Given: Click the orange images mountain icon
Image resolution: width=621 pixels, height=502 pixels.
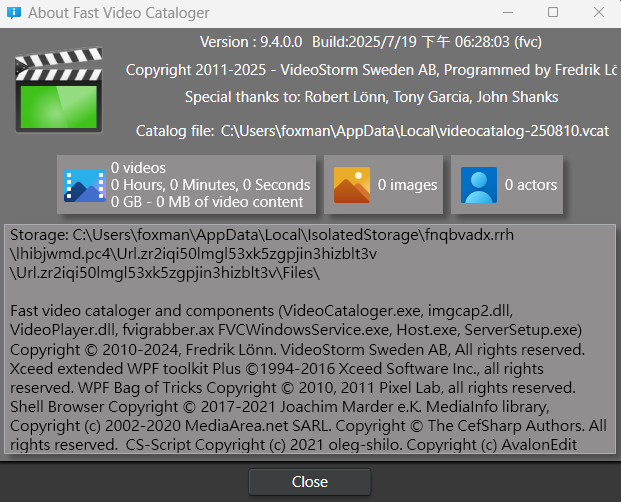Looking at the screenshot, I should coord(352,185).
